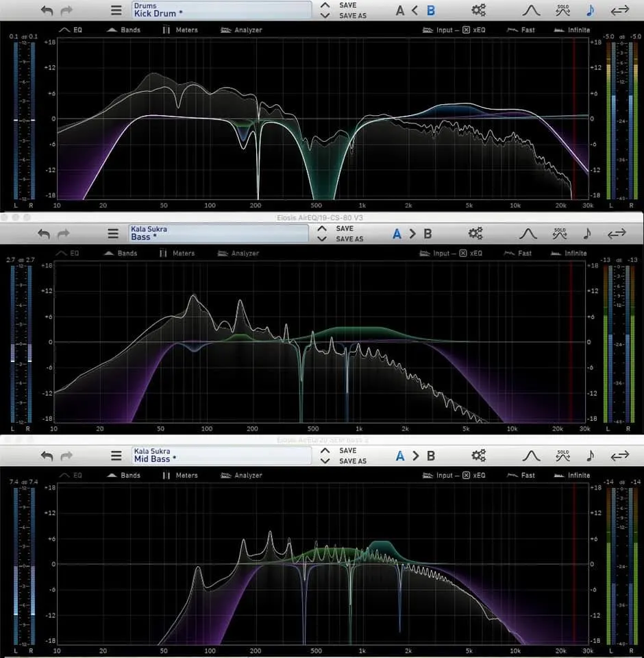Image resolution: width=644 pixels, height=658 pixels.
Task: Open settings gear in Mid Bass window
Action: pos(478,455)
